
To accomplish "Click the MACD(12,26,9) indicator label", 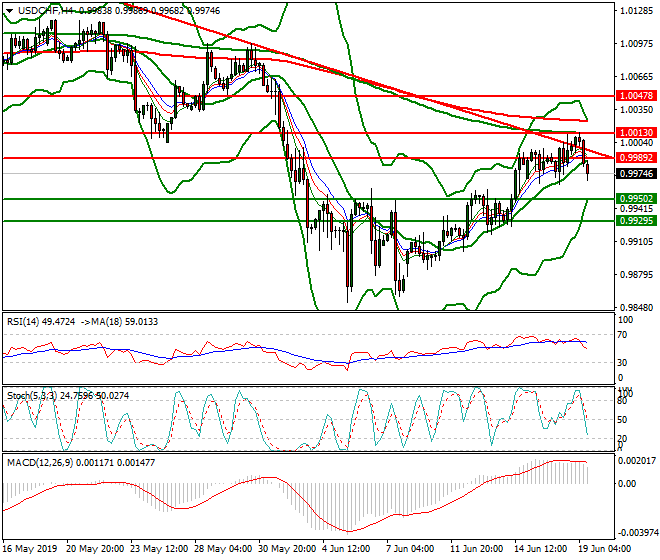I will point(40,463).
